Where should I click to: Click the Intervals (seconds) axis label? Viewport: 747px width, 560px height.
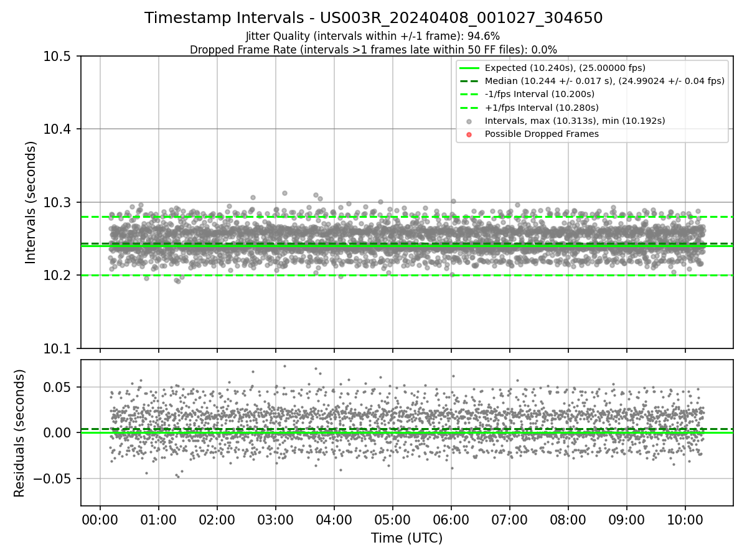click(x=31, y=202)
